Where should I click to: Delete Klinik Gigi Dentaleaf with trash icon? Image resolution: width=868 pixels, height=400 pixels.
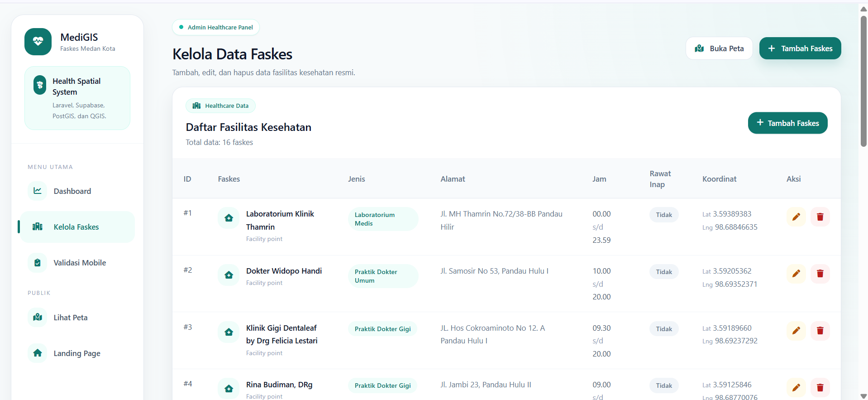point(820,331)
